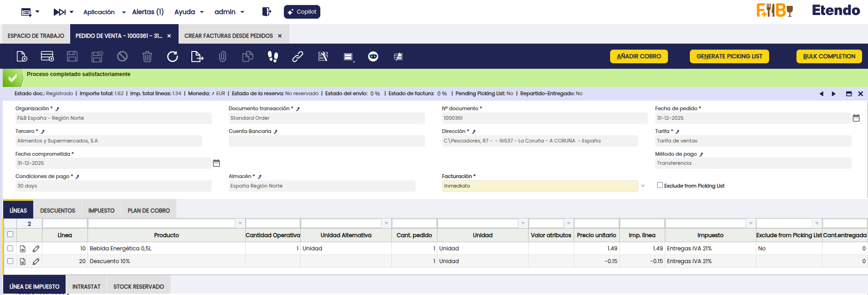
Task: Click the export document icon
Action: (197, 56)
